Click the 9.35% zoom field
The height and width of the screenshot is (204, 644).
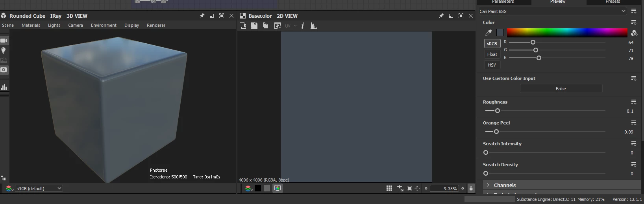[x=444, y=188]
